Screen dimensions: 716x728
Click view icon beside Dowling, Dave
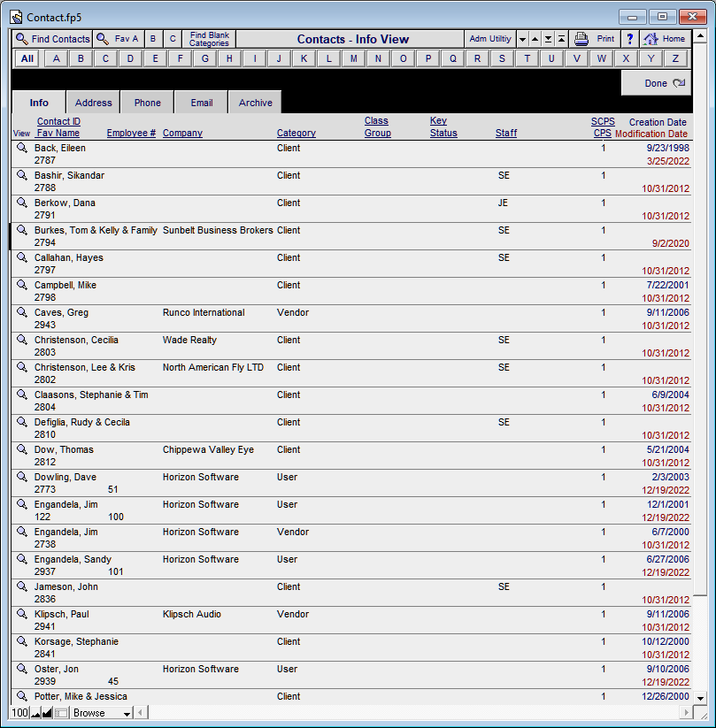pos(22,477)
